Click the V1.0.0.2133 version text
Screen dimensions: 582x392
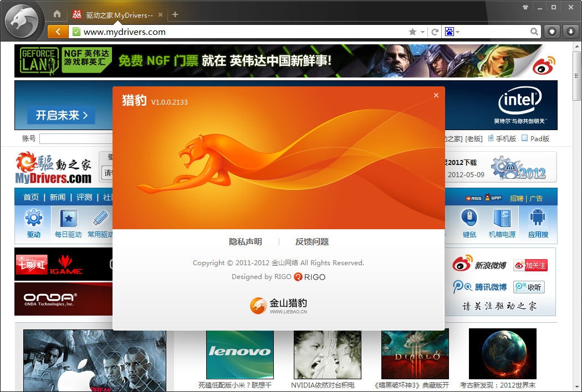[169, 102]
